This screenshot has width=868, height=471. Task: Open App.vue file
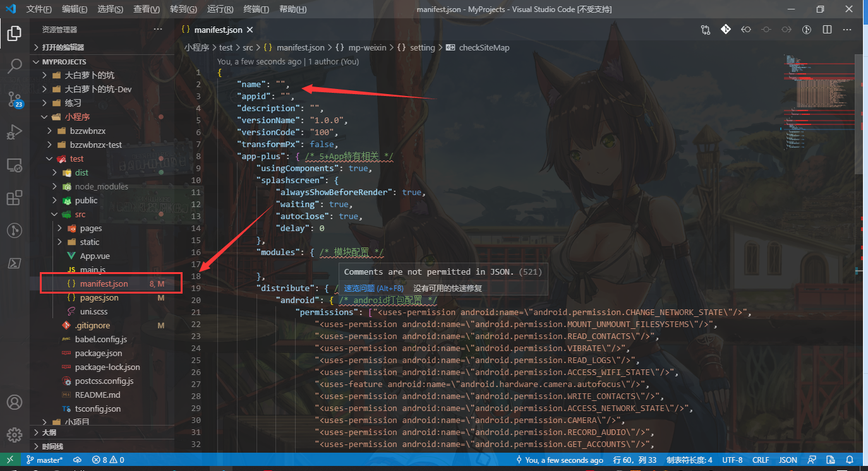[102, 256]
